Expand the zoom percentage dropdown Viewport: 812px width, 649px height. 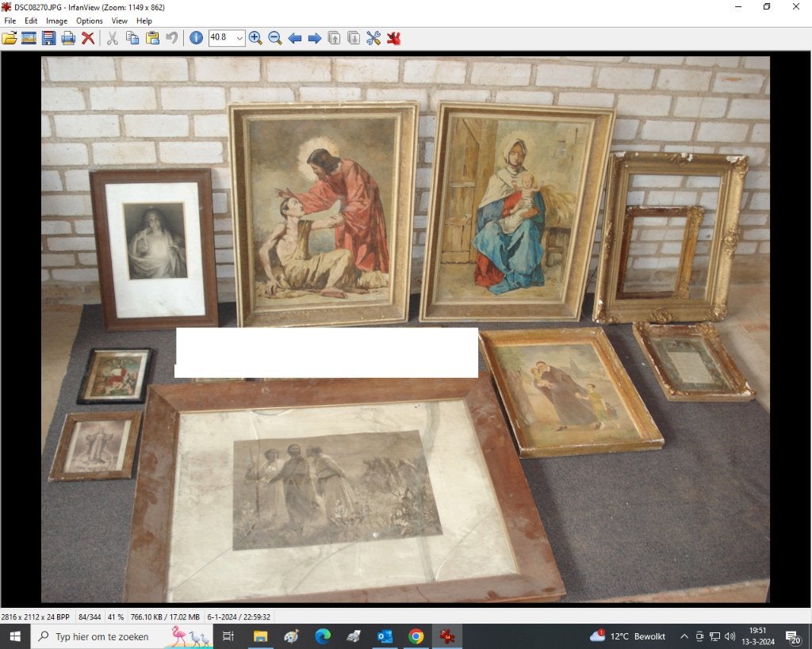click(x=239, y=38)
